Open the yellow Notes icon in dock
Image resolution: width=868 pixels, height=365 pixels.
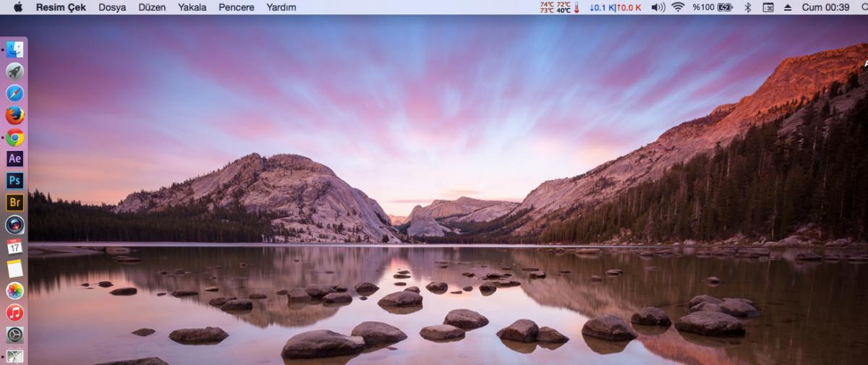[14, 269]
